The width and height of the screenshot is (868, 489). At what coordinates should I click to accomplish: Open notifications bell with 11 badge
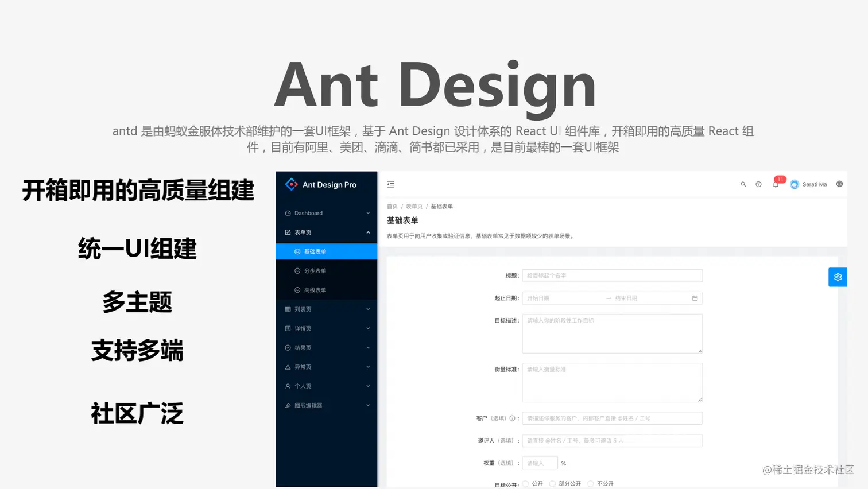(776, 184)
